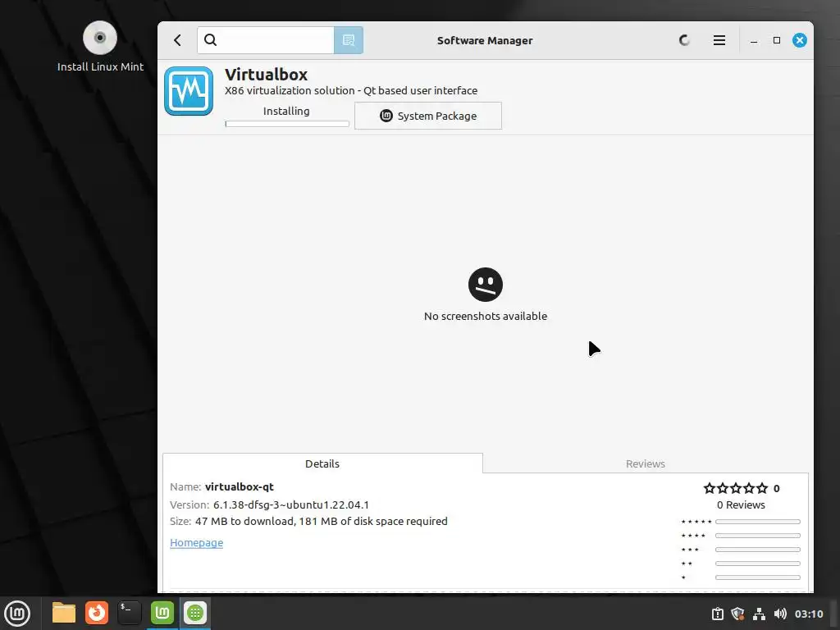Click the four-star rating bar

tap(757, 536)
